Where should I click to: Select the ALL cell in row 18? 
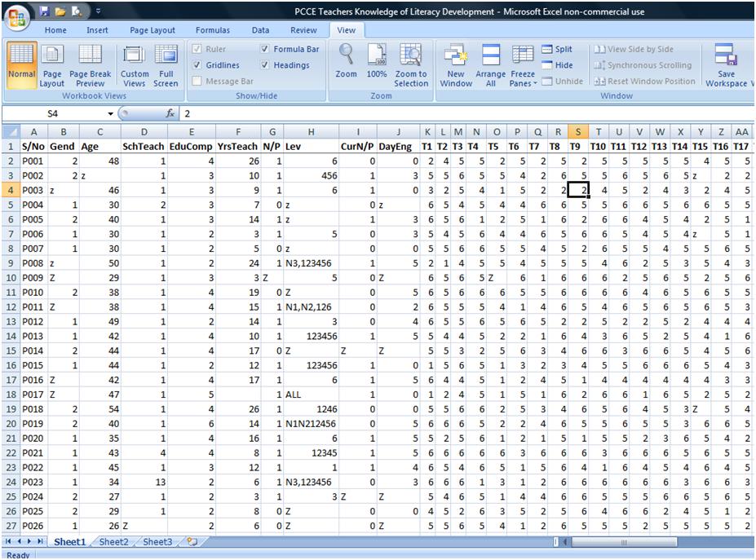point(311,395)
